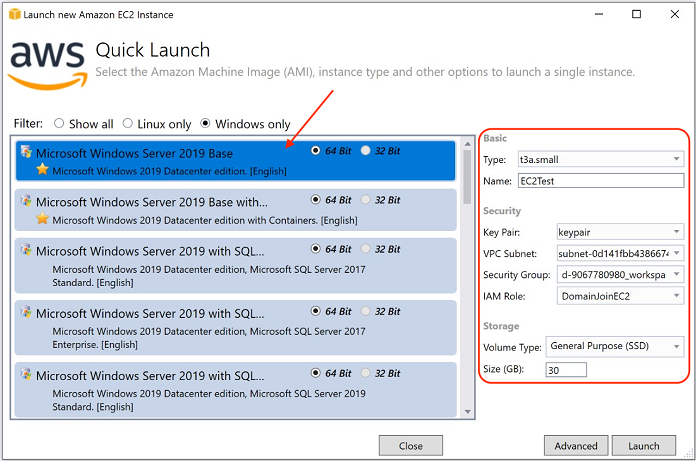The width and height of the screenshot is (696, 461).
Task: Click the star icon under Server 2019 Base
Action: point(43,169)
